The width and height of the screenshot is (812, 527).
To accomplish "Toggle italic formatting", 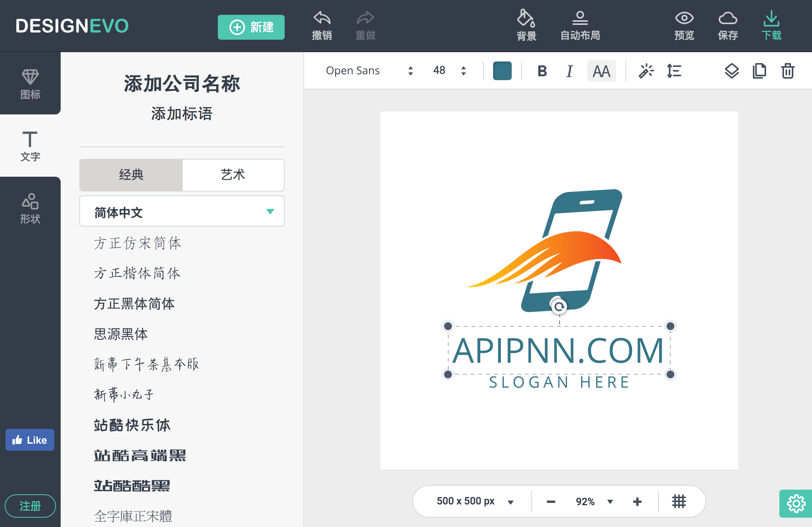I will (569, 71).
